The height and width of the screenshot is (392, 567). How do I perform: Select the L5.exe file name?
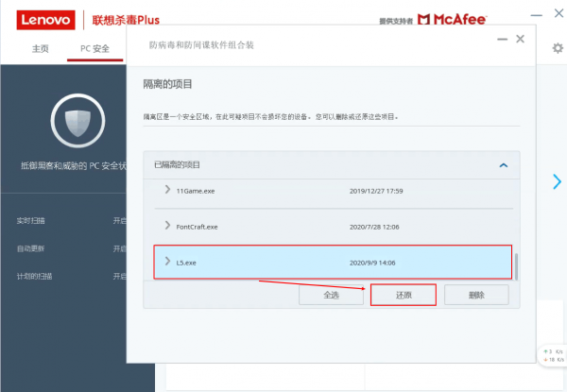tap(186, 263)
